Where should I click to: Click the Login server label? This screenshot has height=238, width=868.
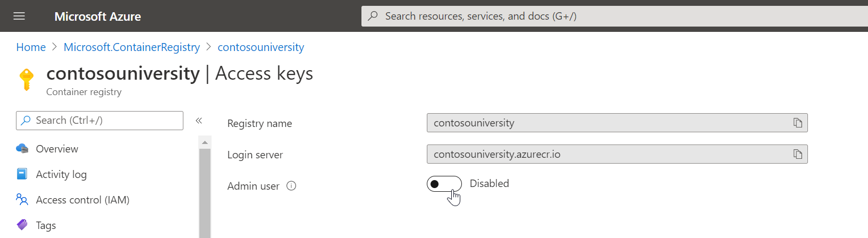(x=255, y=155)
